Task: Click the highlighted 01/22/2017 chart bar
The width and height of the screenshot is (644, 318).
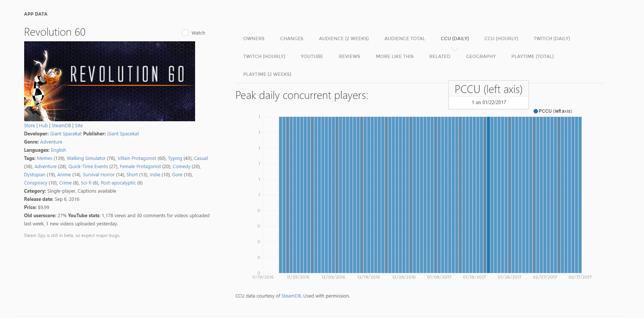Action: click(488, 195)
